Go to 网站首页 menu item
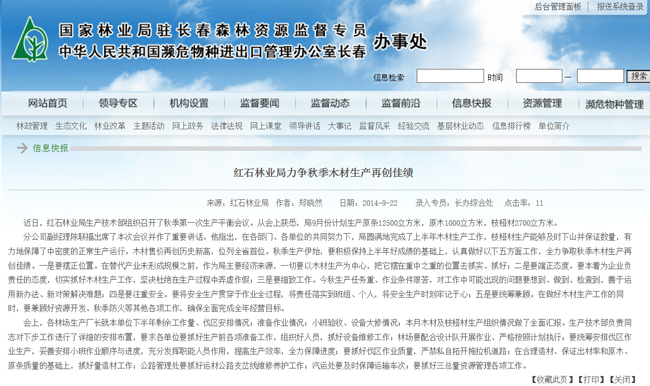The image size is (650, 386). (x=47, y=103)
